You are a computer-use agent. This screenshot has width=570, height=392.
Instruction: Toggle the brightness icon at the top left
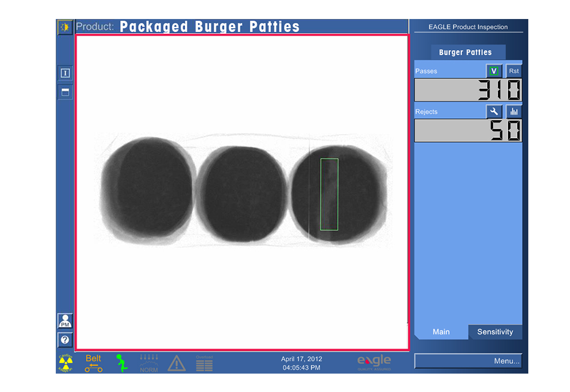[x=64, y=27]
